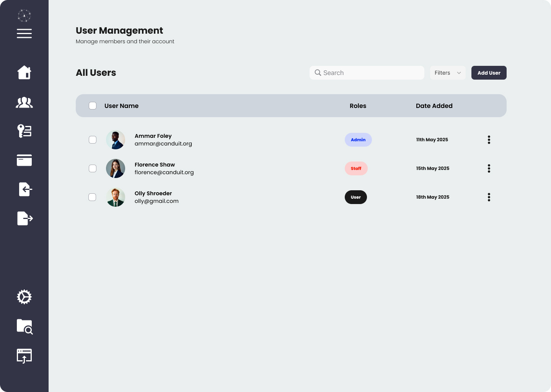Click the window upload sidebar icon
This screenshot has height=392, width=551.
pos(24,356)
